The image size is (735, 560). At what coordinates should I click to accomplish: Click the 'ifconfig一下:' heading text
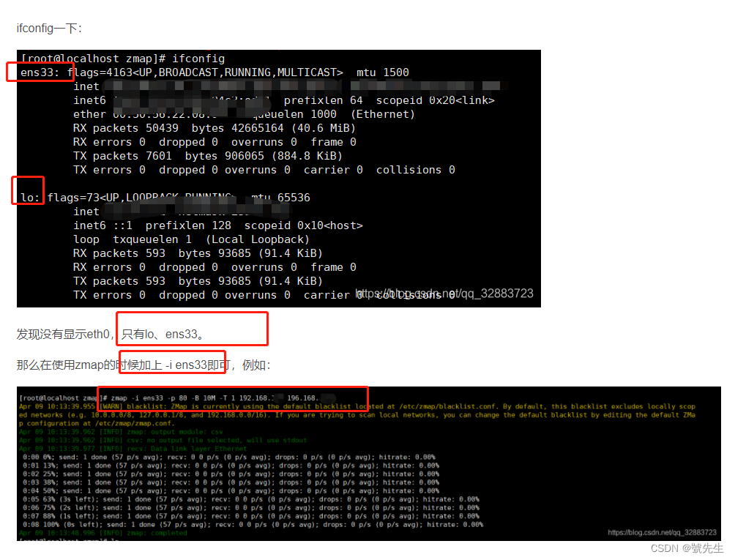coord(49,28)
